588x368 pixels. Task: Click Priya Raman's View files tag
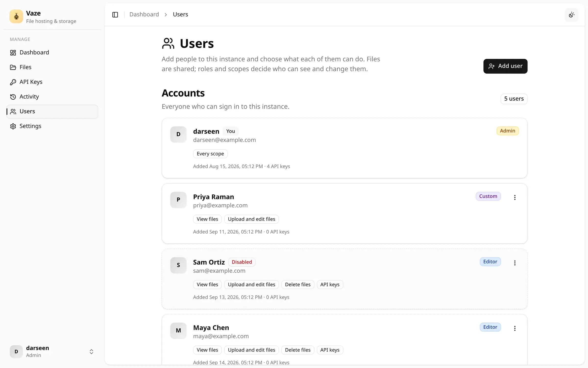207,219
